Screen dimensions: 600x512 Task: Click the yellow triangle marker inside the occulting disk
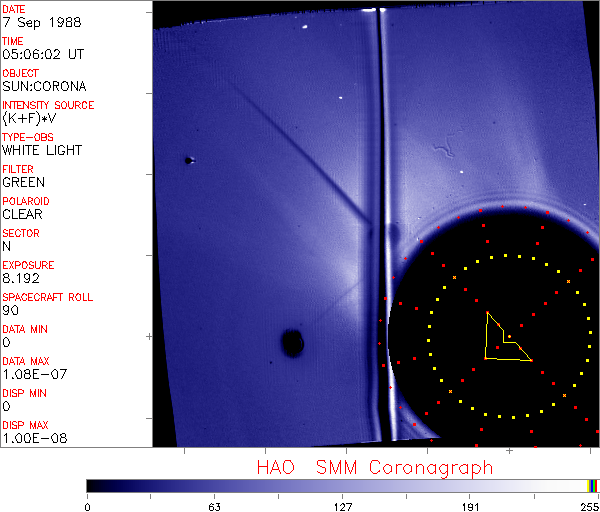pos(502,342)
